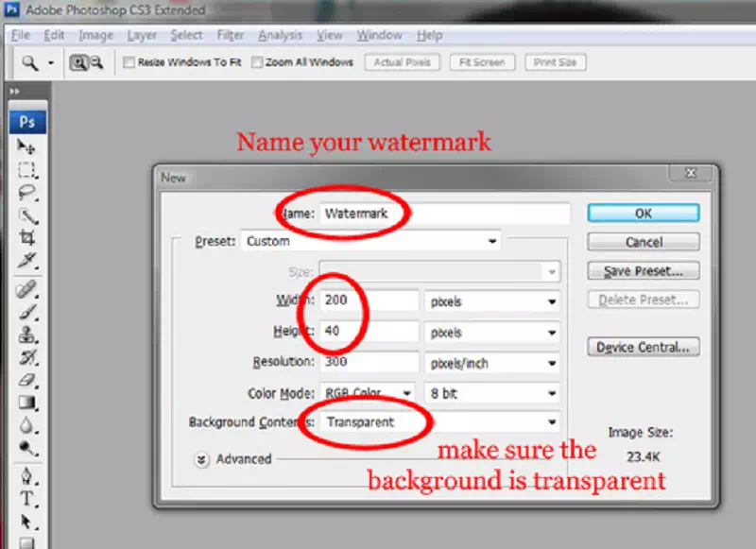Select the Dodge tool
The width and height of the screenshot is (756, 549).
tap(27, 448)
